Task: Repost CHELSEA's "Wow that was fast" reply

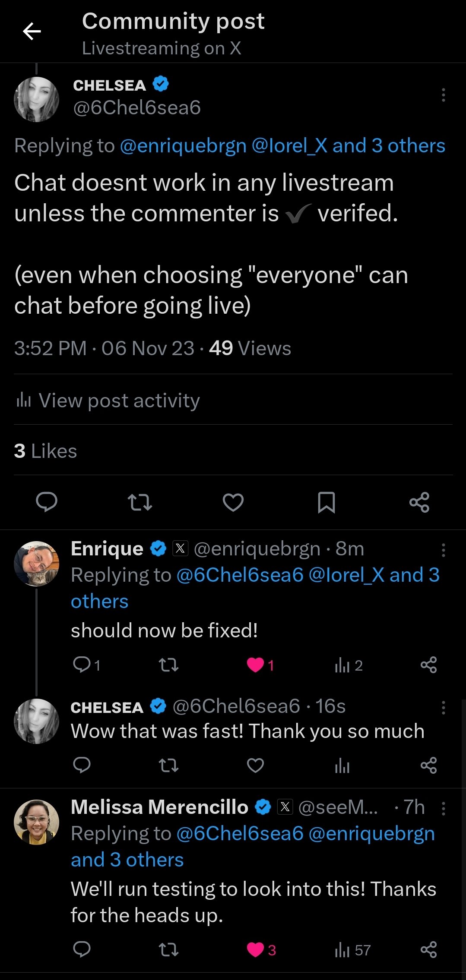Action: click(x=168, y=766)
